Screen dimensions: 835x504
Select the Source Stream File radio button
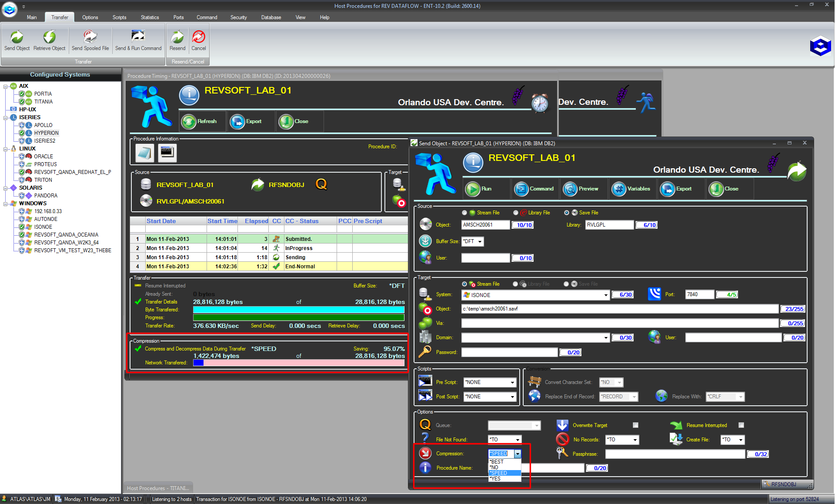464,213
